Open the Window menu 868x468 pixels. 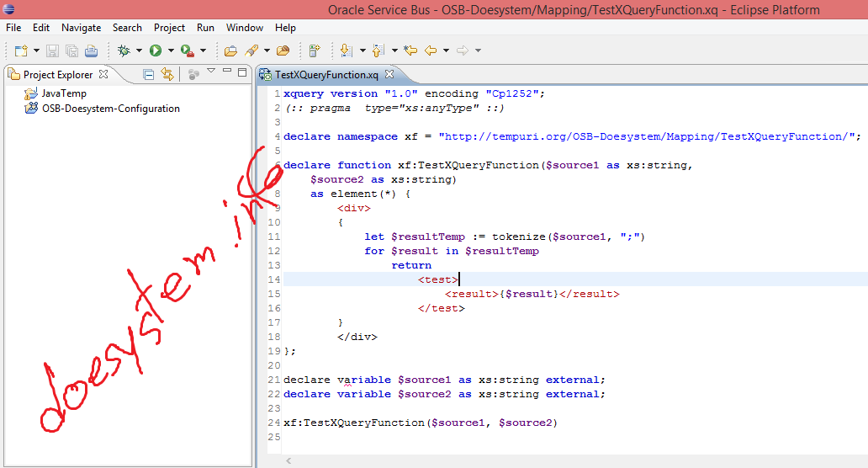pyautogui.click(x=245, y=28)
